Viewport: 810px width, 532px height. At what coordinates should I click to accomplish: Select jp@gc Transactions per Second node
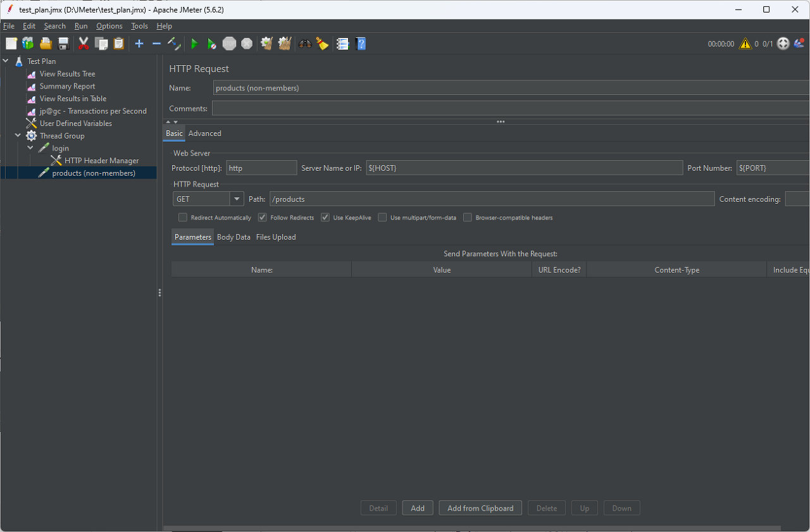pyautogui.click(x=93, y=111)
